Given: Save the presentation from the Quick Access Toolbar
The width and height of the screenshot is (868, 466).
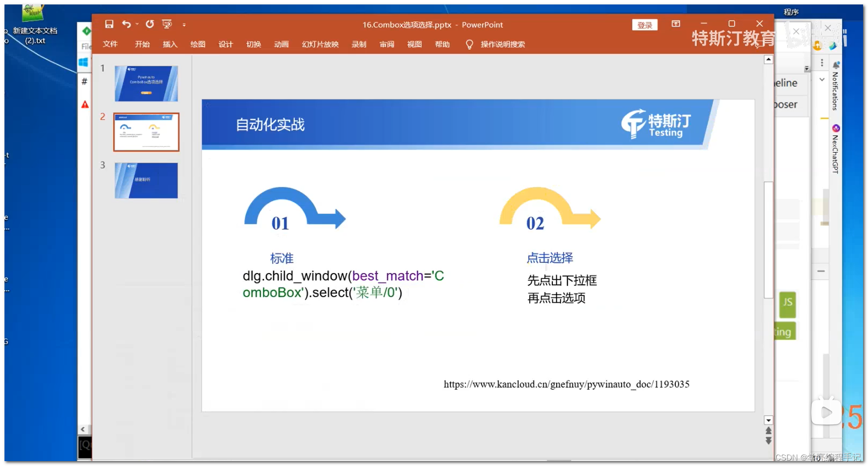Looking at the screenshot, I should tap(109, 24).
